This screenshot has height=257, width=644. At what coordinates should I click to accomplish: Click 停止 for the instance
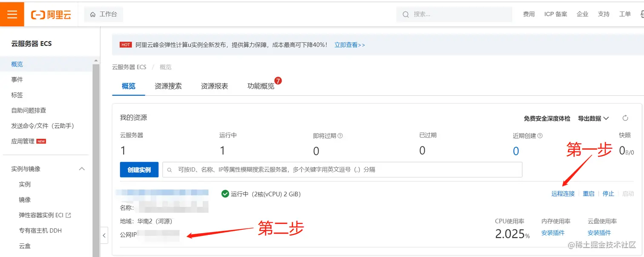tap(608, 194)
